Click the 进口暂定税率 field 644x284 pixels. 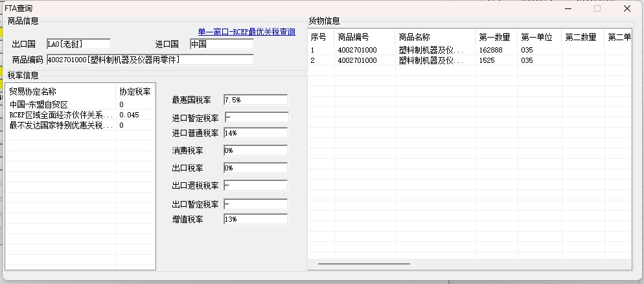click(257, 117)
